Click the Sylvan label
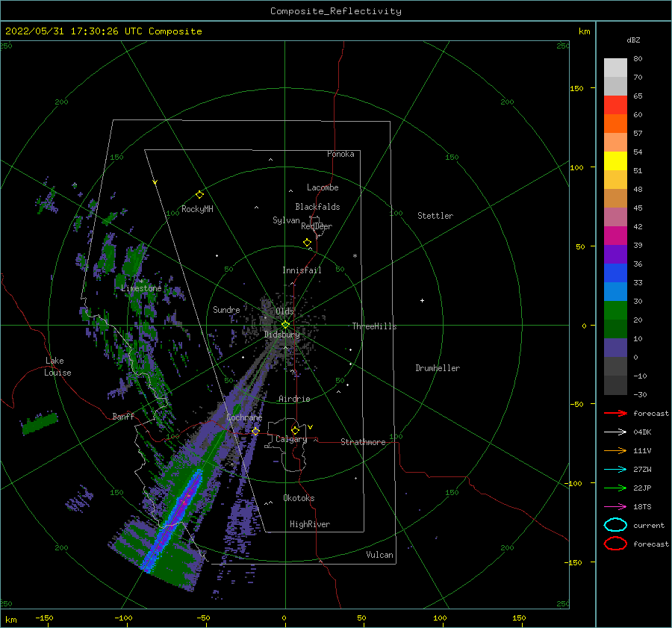This screenshot has width=672, height=628. (x=286, y=220)
